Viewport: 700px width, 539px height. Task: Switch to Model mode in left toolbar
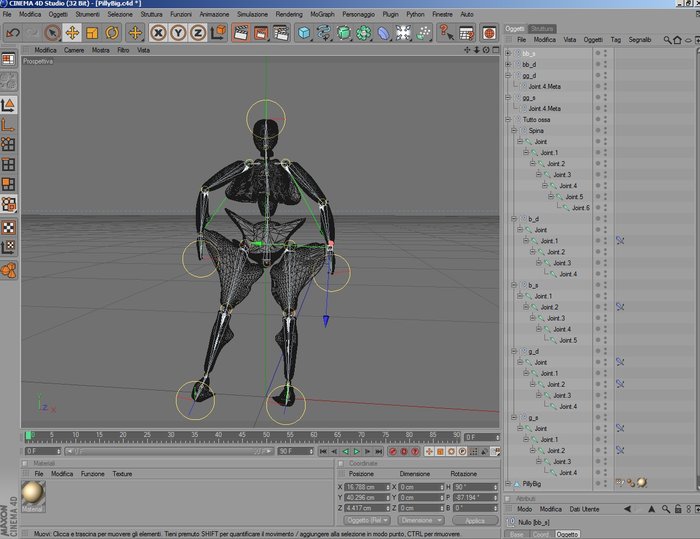click(x=8, y=105)
